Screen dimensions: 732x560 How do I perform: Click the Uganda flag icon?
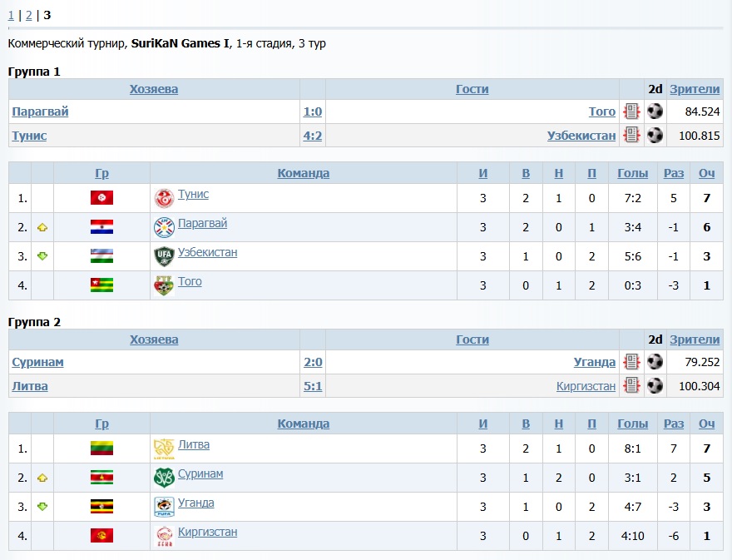[101, 507]
